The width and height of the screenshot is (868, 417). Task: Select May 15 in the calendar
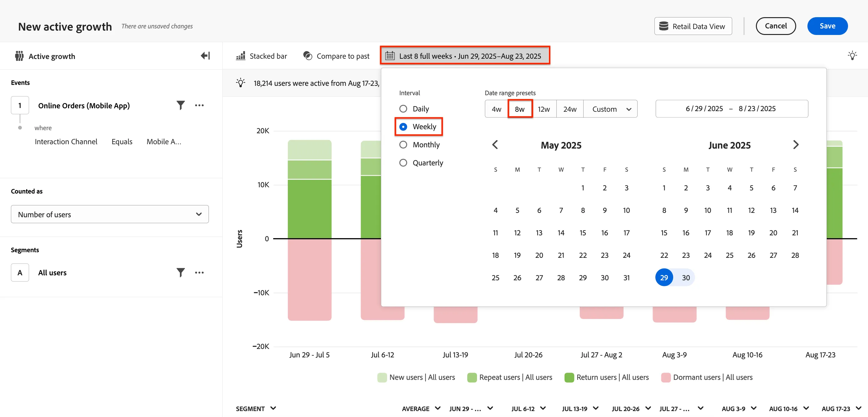(583, 233)
